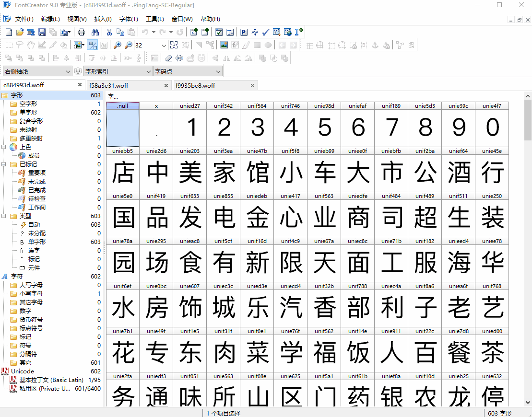
Task: Select the 多重映射 category
Action: (x=31, y=139)
